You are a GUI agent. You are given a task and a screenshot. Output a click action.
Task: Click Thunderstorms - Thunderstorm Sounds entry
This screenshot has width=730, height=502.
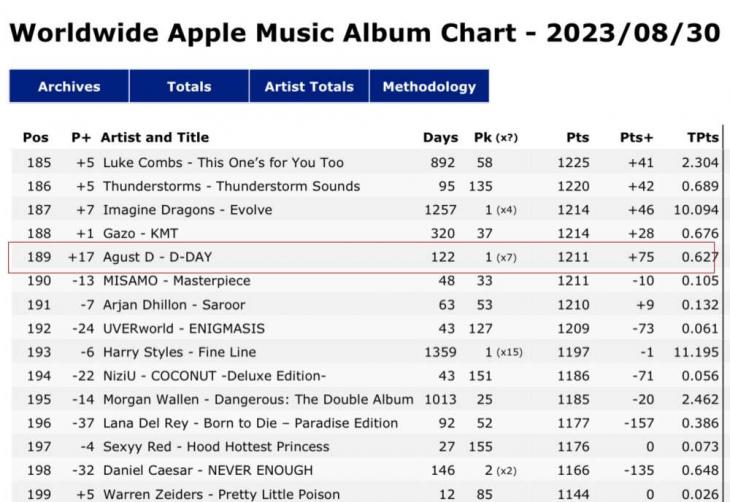click(x=231, y=187)
